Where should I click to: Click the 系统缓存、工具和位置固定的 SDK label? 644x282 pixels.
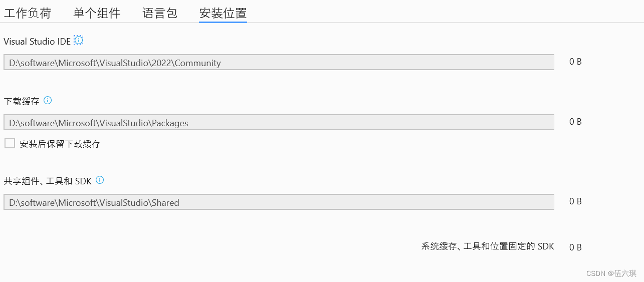pyautogui.click(x=488, y=246)
